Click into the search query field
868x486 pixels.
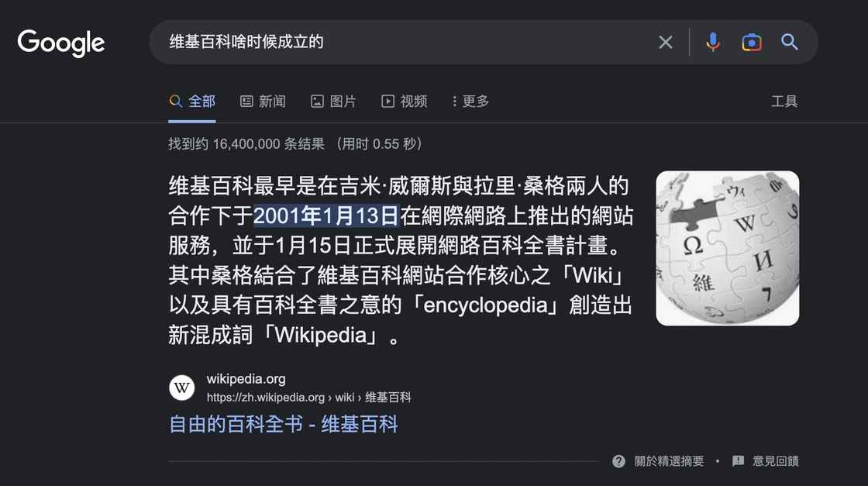coord(407,42)
